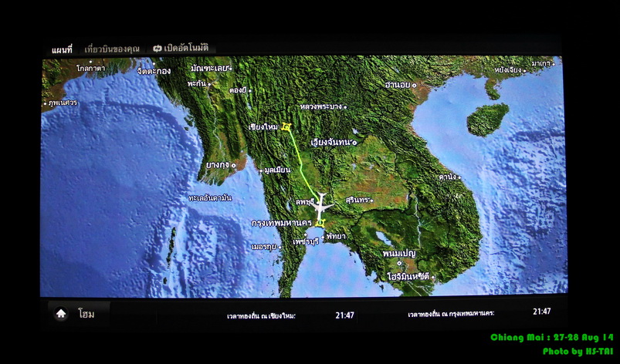Image resolution: width=620 pixels, height=364 pixels.
Task: Tap the Ho Chi Minh (โฮจิมินห์ซิตี) city marker
Action: click(x=433, y=276)
